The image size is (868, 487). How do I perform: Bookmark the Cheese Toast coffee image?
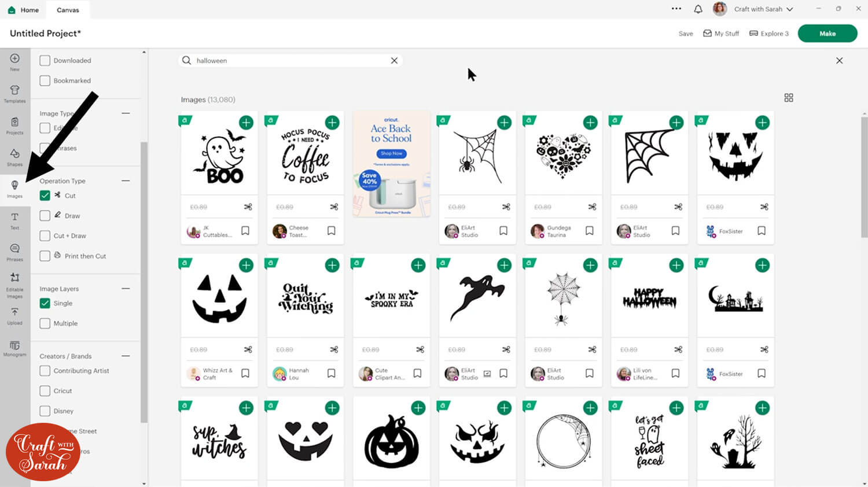(x=332, y=231)
